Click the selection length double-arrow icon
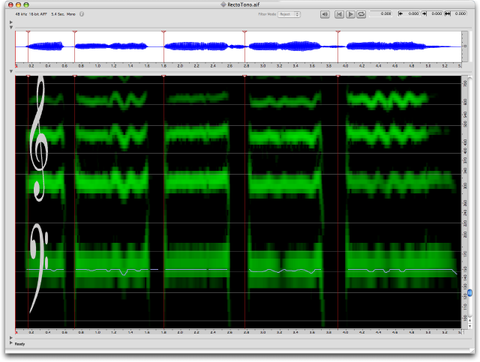 coord(448,14)
